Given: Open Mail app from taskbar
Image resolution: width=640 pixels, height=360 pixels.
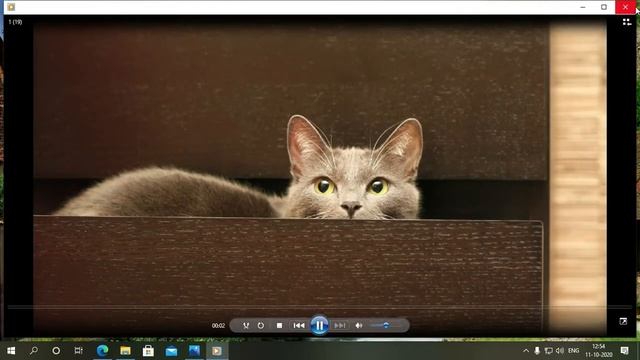Looking at the screenshot, I should [171, 351].
